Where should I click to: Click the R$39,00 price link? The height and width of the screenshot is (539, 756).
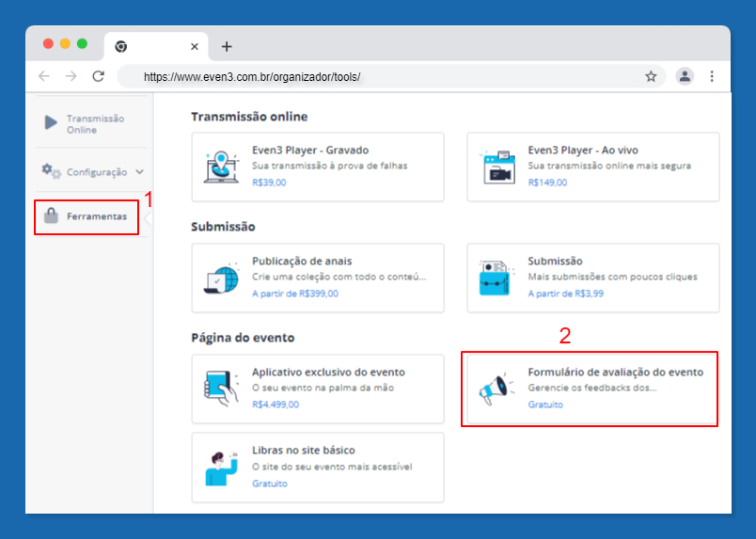click(269, 182)
